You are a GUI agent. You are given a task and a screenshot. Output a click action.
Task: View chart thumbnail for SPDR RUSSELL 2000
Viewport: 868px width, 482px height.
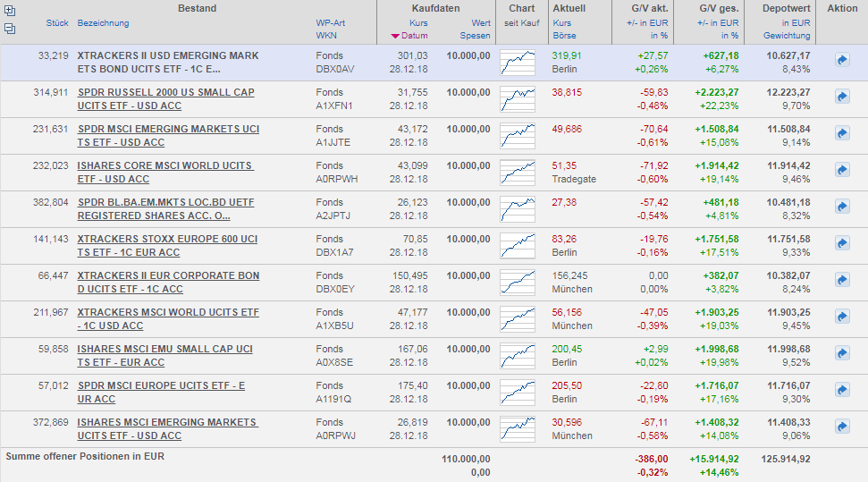[518, 99]
